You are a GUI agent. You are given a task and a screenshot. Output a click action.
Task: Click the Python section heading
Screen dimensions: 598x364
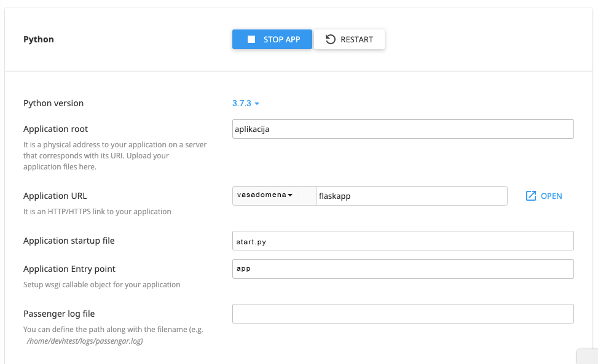coord(39,39)
